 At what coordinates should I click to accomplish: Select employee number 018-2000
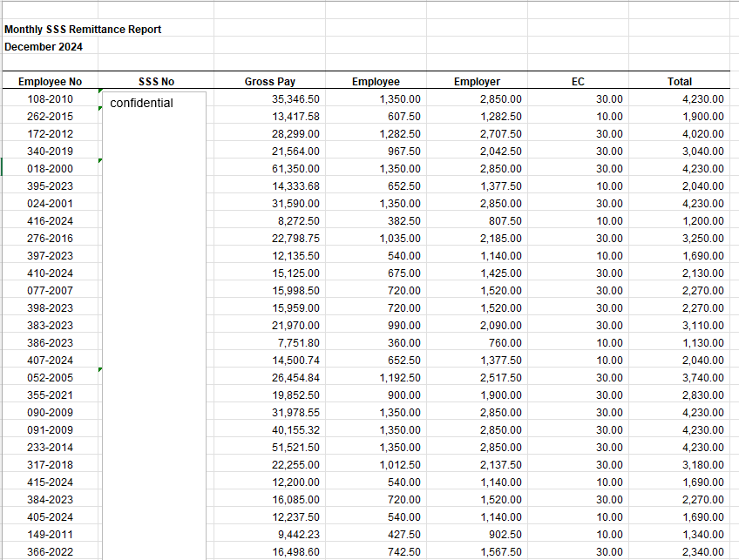(50, 169)
